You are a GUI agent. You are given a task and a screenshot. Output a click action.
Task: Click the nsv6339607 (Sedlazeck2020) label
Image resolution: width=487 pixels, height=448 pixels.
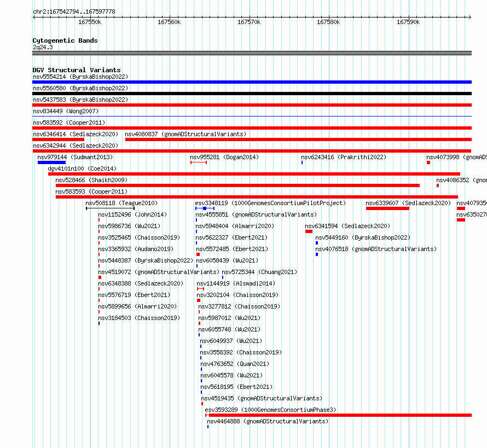(408, 203)
